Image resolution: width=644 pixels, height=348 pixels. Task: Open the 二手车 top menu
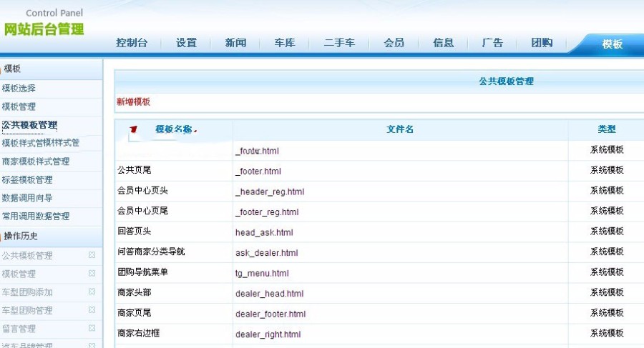tap(339, 43)
